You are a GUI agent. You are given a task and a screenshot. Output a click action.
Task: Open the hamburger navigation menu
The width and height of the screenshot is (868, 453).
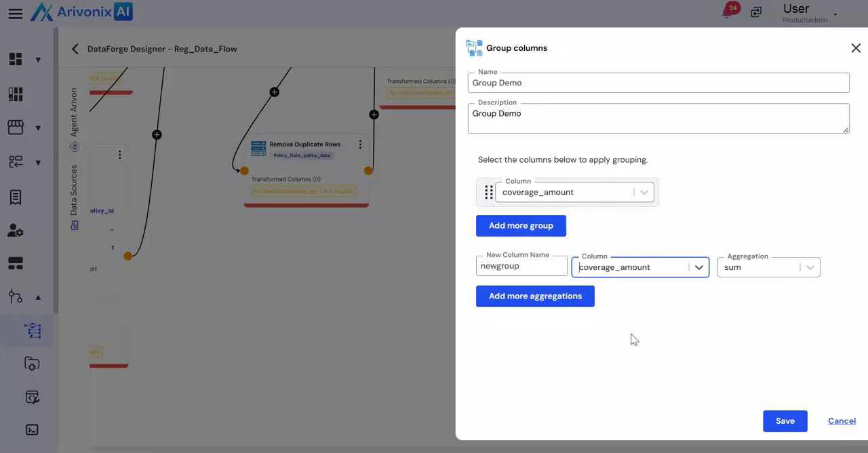[x=15, y=14]
